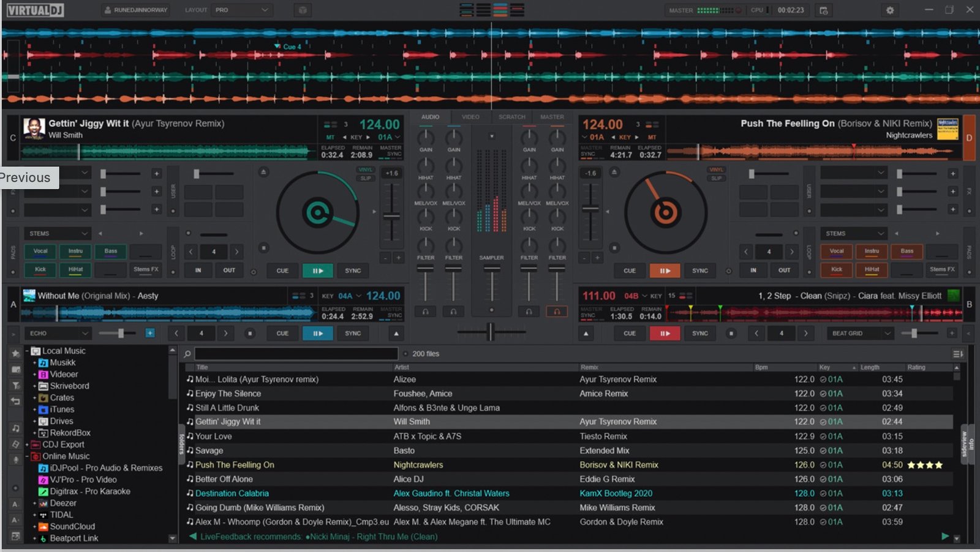Open the PRO layout dropdown
Viewport: 980px width, 552px height.
[x=242, y=10]
